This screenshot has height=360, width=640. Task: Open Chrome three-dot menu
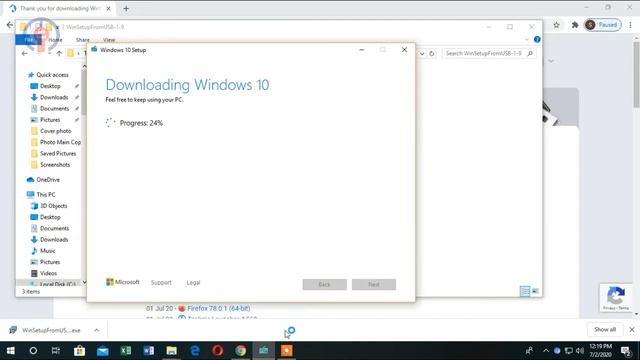coord(631,25)
